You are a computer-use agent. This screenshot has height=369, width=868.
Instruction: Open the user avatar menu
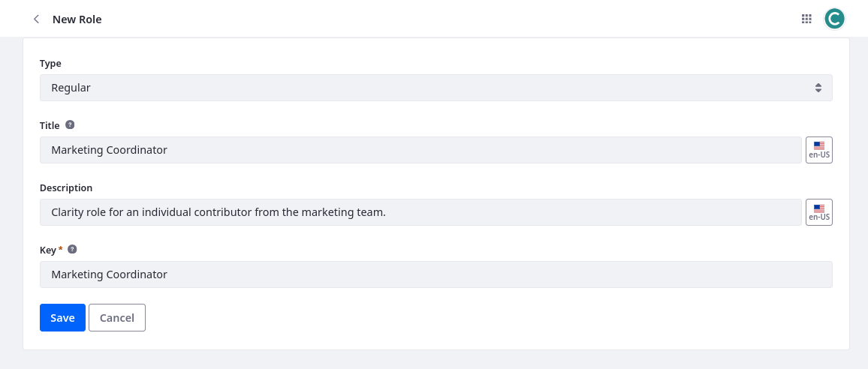[x=834, y=19]
